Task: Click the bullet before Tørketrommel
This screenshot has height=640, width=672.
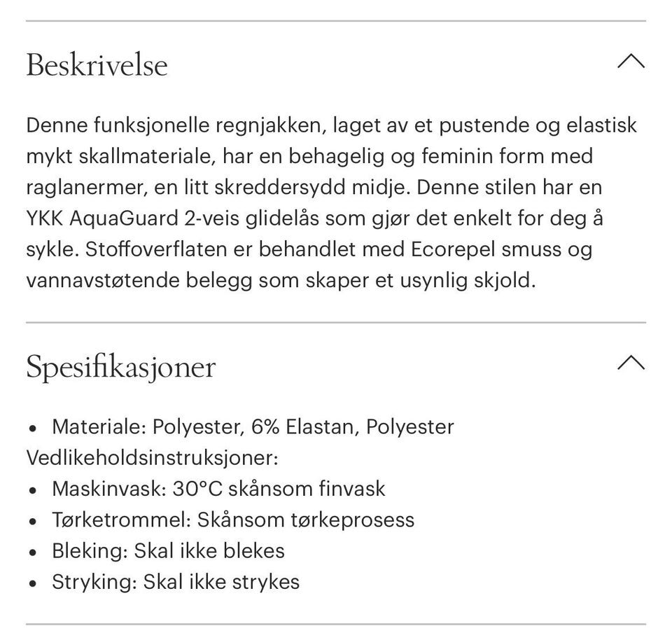Action: pyautogui.click(x=33, y=521)
